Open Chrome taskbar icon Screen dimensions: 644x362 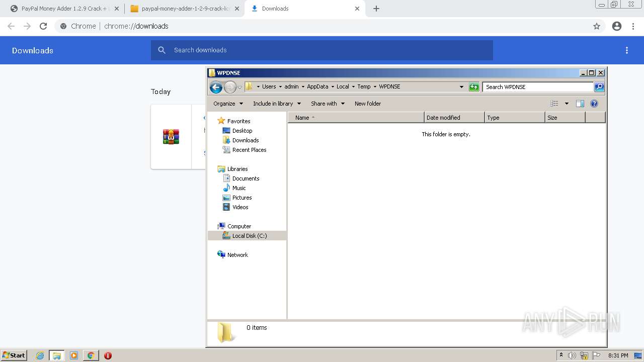click(x=91, y=355)
